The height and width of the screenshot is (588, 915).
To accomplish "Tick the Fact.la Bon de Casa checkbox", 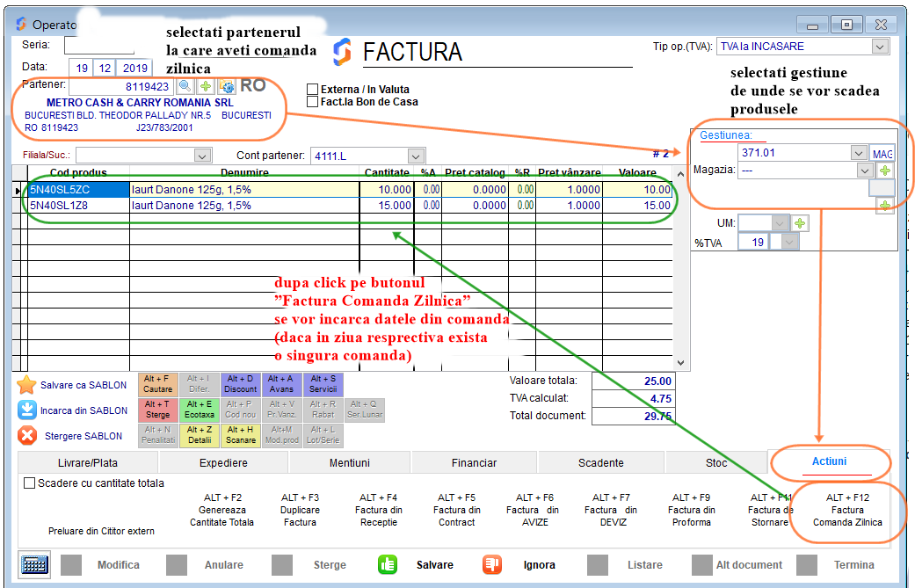I will 312,102.
